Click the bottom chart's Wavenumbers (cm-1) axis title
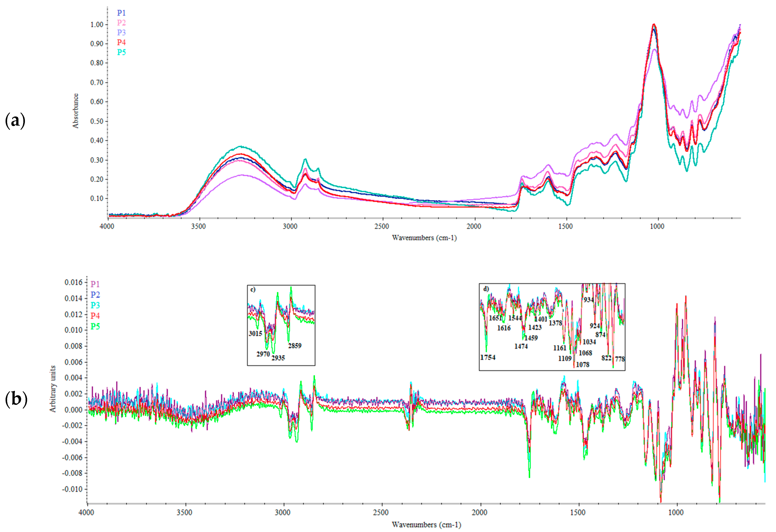Viewport: 776px width, 532px height. click(426, 525)
